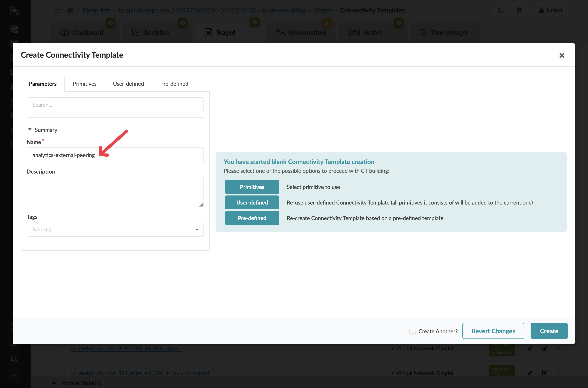Screen dimensions: 588x388
Task: Click the assign link icon for vn_endpoints_blue_304 row
Action: [x=530, y=373]
